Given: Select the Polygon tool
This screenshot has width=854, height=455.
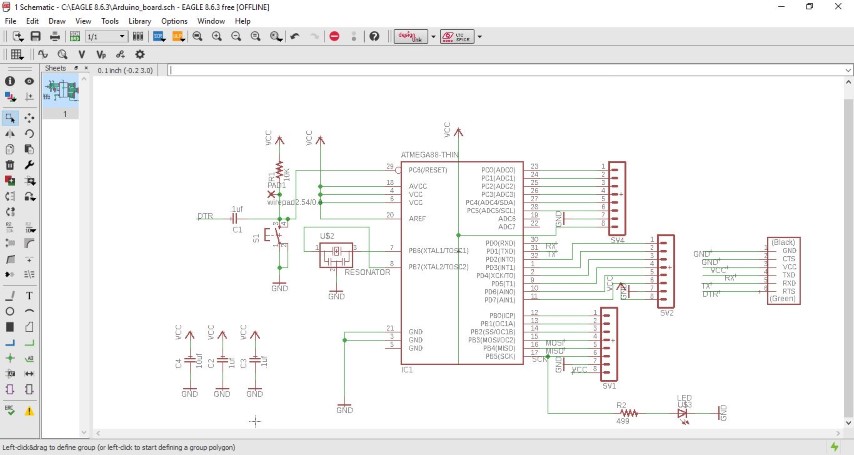Looking at the screenshot, I should (x=29, y=327).
